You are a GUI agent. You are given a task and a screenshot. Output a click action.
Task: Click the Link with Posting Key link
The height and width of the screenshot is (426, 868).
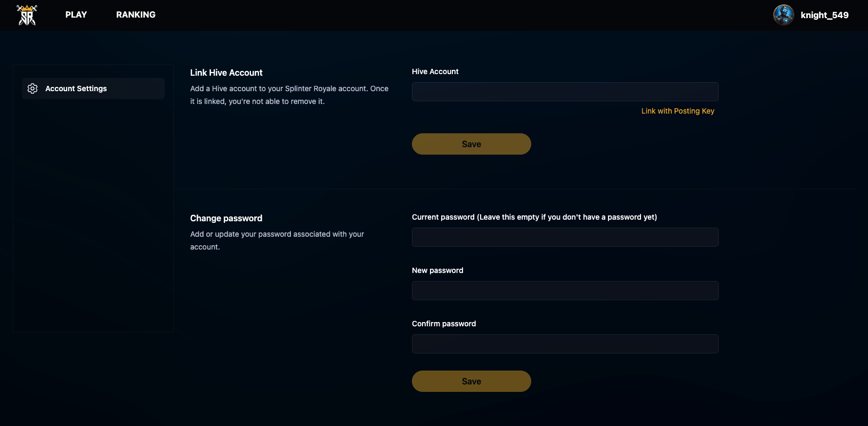(678, 111)
